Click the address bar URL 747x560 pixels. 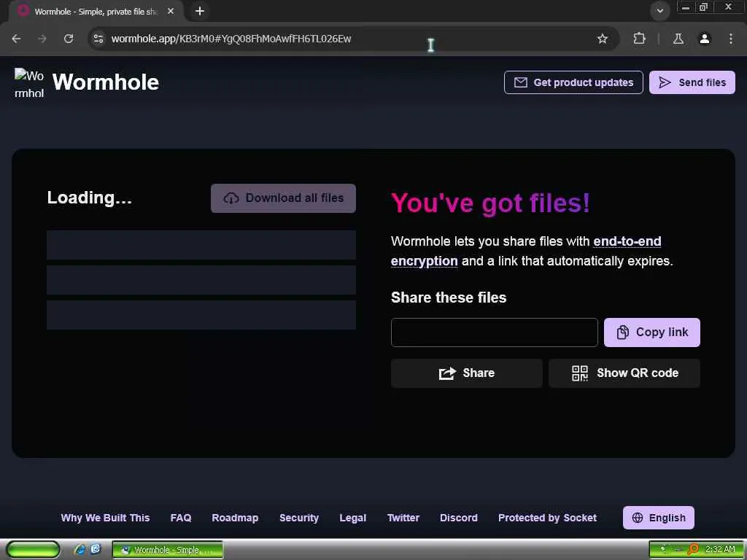(x=231, y=39)
